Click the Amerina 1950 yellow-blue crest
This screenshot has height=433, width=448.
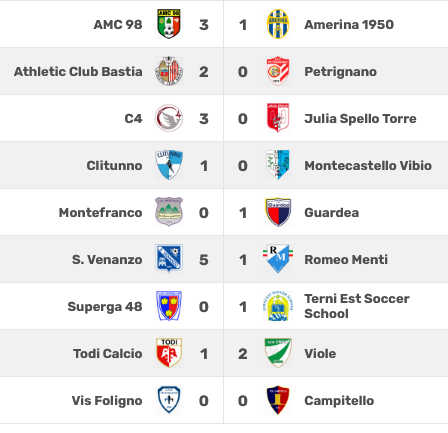[x=278, y=24]
